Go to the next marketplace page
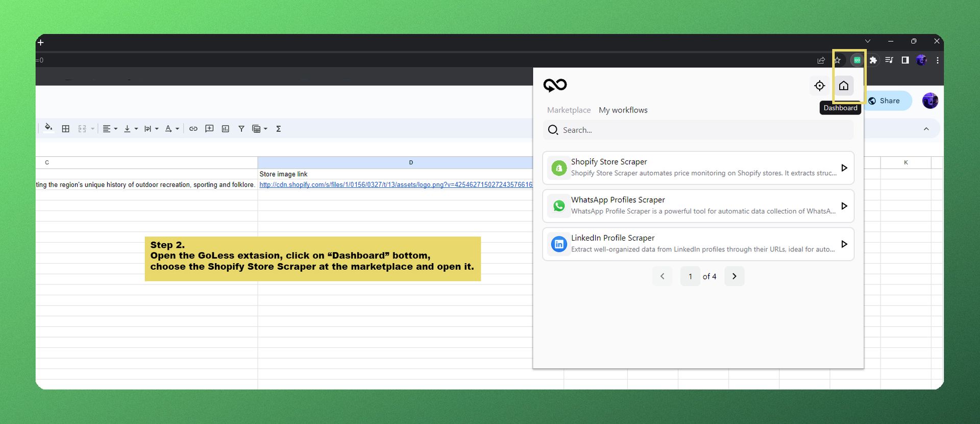Viewport: 980px width, 424px height. pos(734,276)
